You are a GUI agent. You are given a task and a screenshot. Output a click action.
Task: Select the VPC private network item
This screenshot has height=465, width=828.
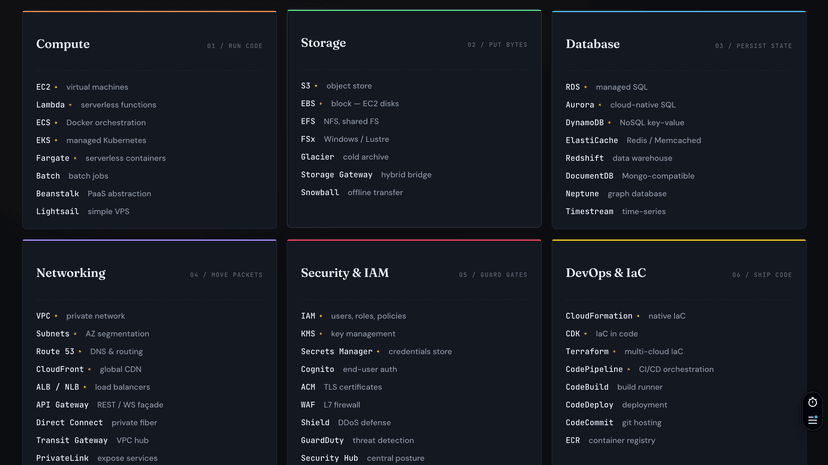coord(80,316)
